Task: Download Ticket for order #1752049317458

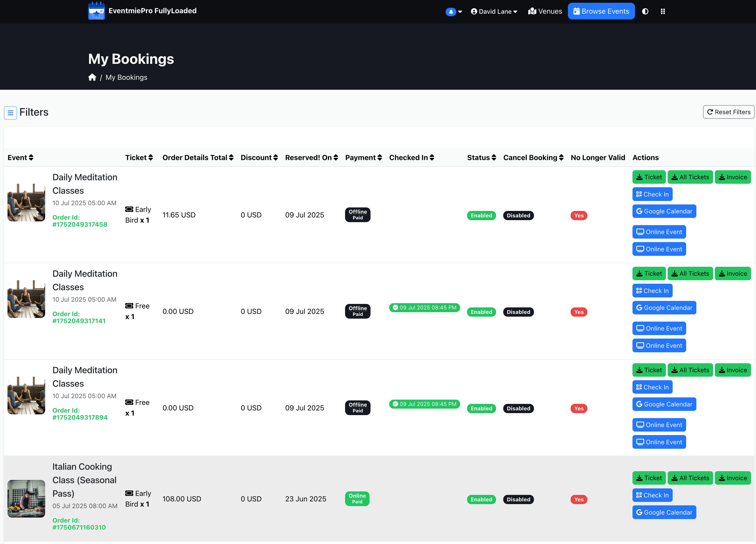Action: coord(649,177)
